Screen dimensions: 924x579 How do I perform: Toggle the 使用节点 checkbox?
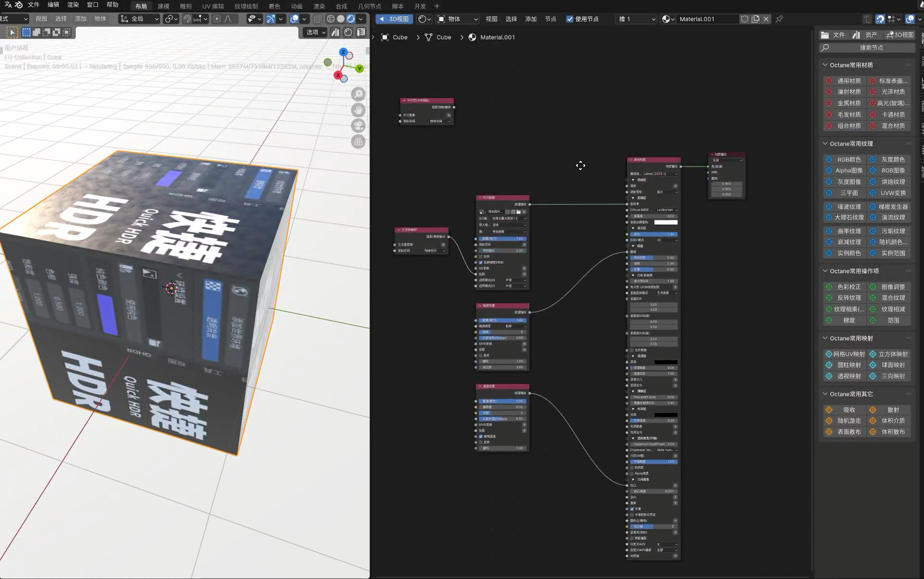tap(570, 19)
